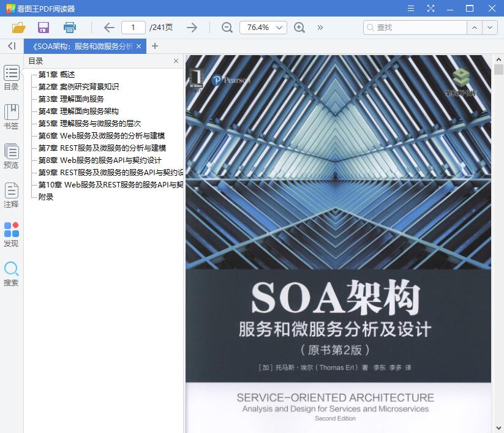Print the document using printer icon
The width and height of the screenshot is (504, 433).
pyautogui.click(x=69, y=28)
